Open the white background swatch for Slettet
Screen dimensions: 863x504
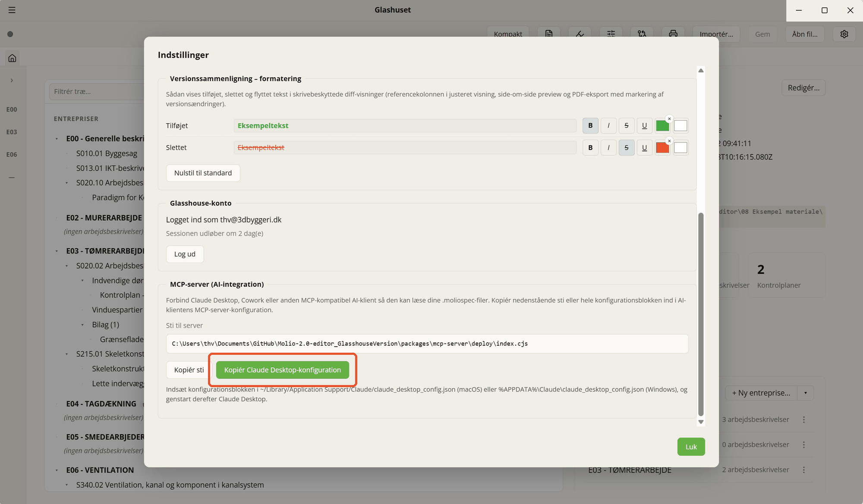(680, 148)
